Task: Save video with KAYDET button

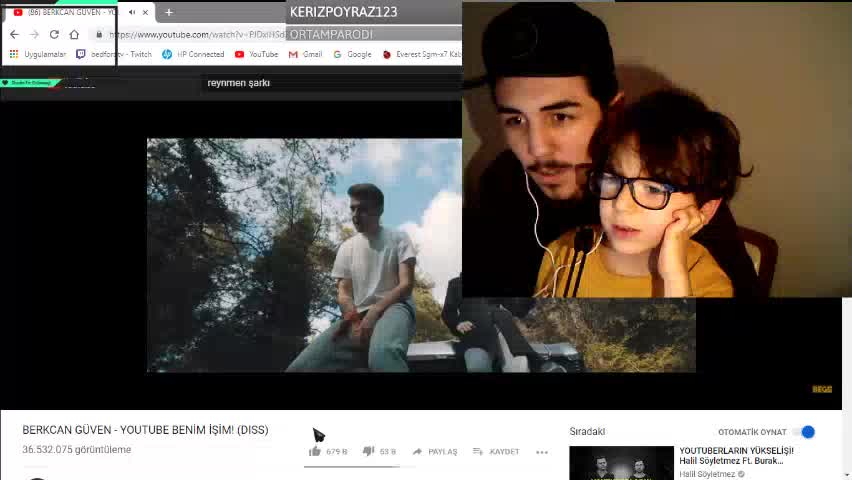Action: point(496,452)
